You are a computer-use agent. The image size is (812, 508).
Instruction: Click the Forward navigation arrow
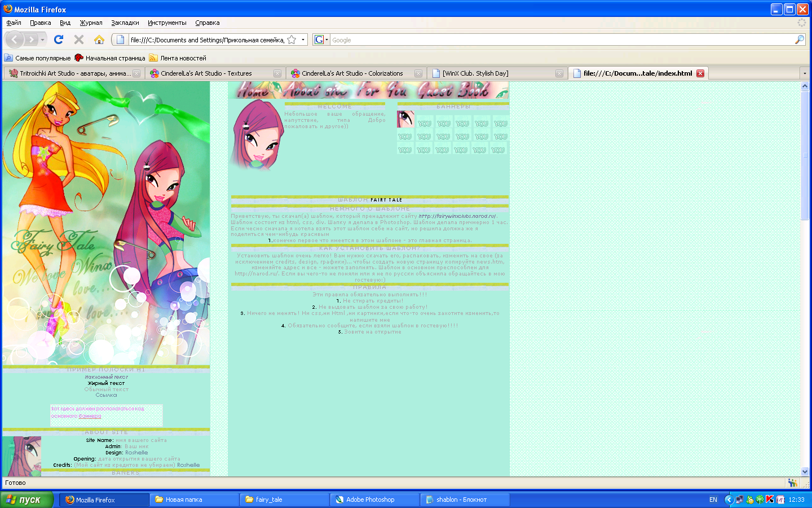click(32, 40)
